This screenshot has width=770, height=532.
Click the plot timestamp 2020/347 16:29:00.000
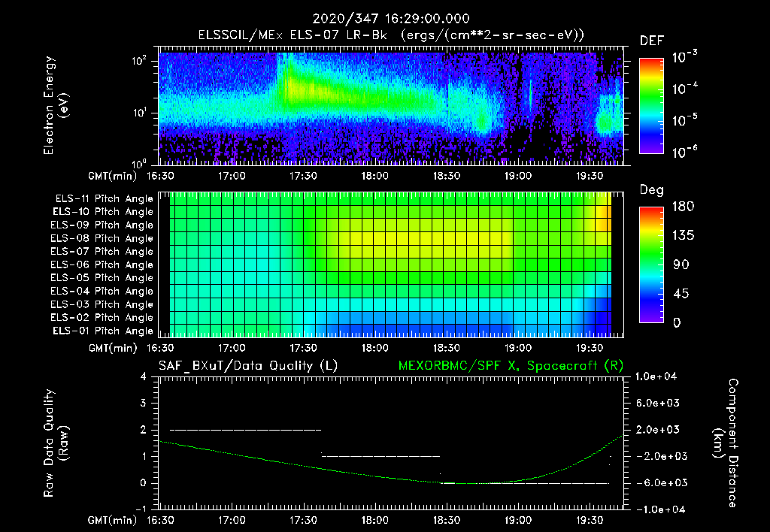391,19
